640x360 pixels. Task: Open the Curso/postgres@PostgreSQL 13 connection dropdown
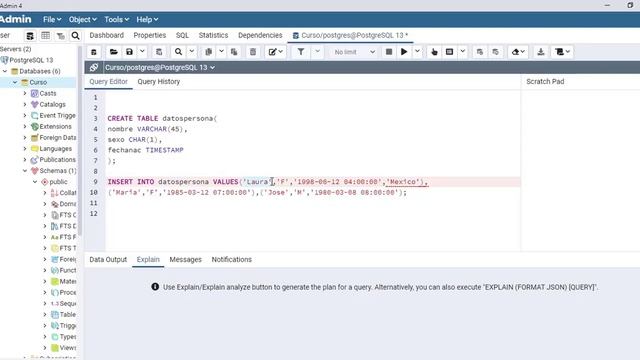160,67
